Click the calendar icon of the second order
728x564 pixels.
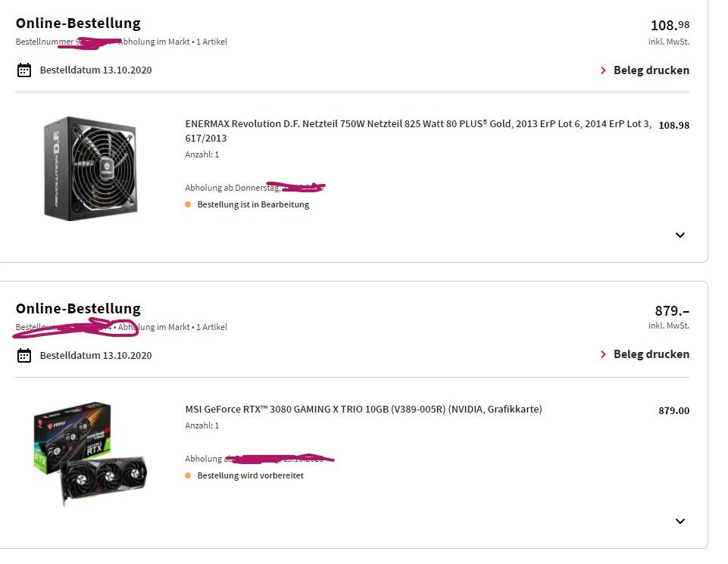(24, 355)
